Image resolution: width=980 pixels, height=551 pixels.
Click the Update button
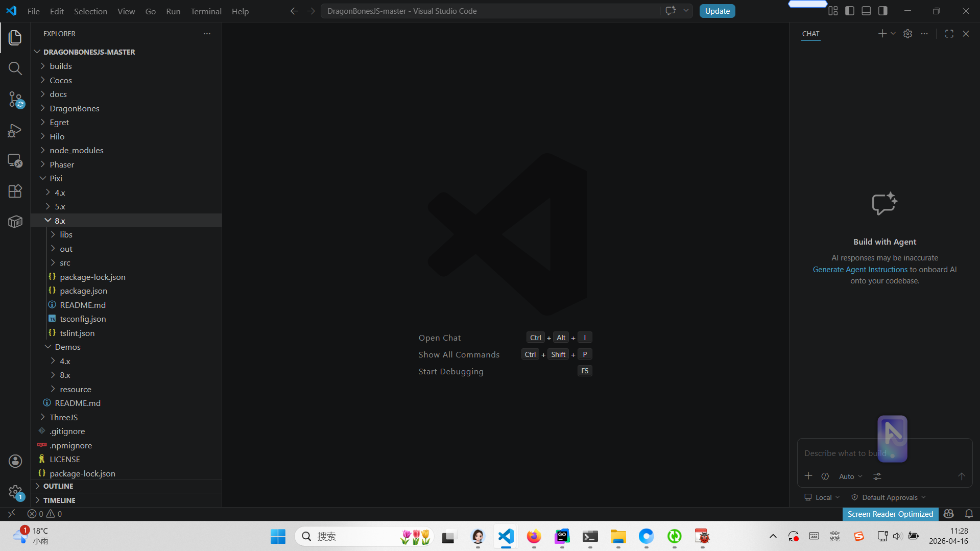[x=717, y=11]
